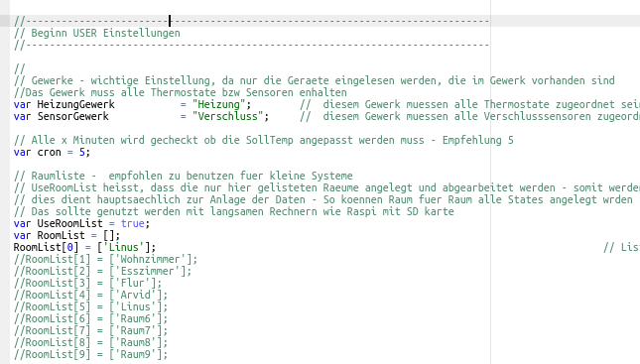Click the commented RoomList[1] Wohnzimmer line
Screen dimensions: 640x364
click(106, 259)
